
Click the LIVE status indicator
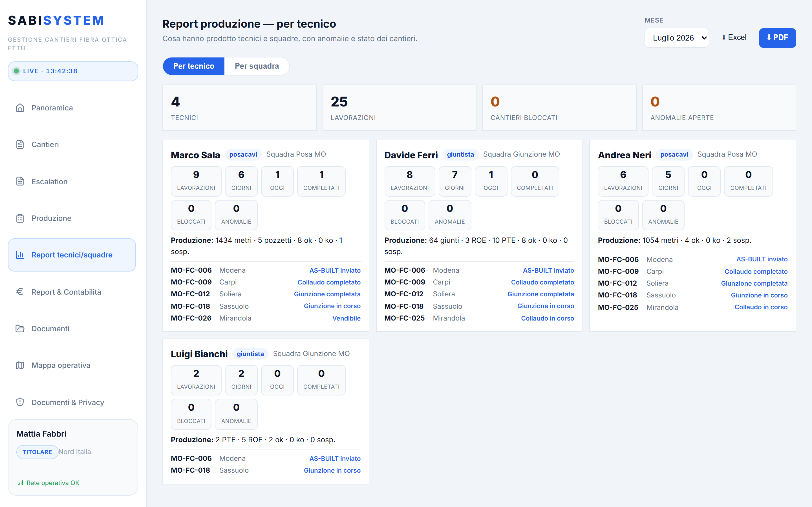(73, 71)
